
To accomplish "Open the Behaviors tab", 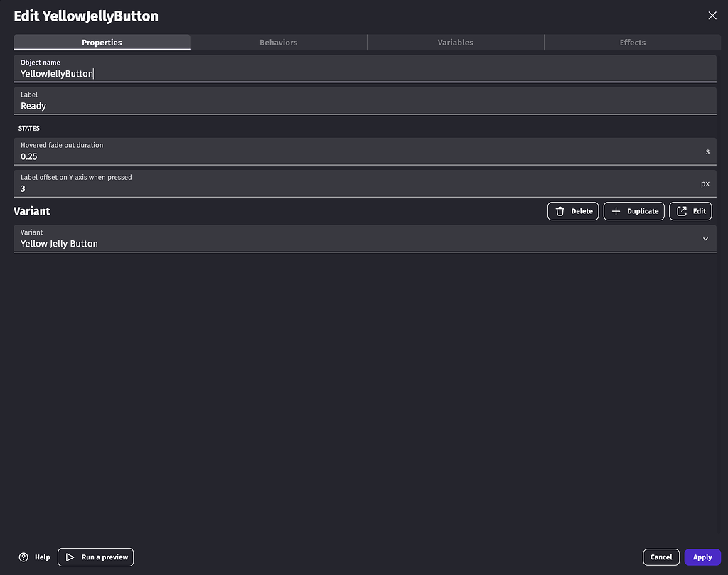I will click(x=279, y=42).
